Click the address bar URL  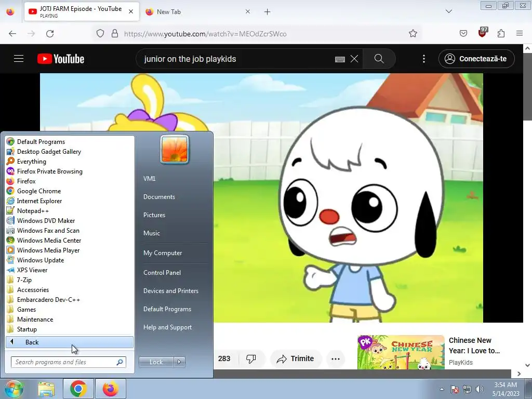(x=205, y=34)
